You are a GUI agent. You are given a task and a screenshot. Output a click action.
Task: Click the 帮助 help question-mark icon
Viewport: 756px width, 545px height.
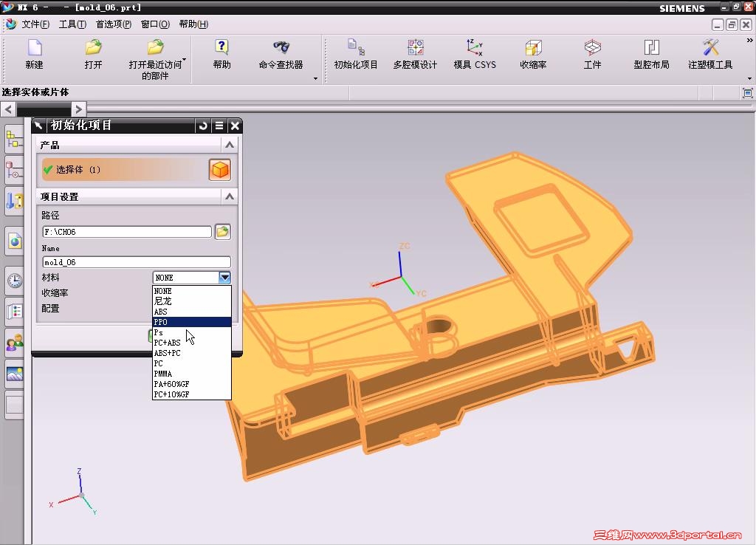click(x=221, y=47)
